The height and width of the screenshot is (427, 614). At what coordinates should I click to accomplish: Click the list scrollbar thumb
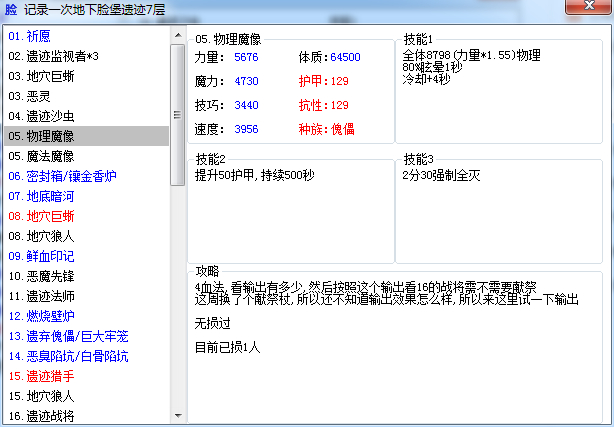pyautogui.click(x=178, y=115)
